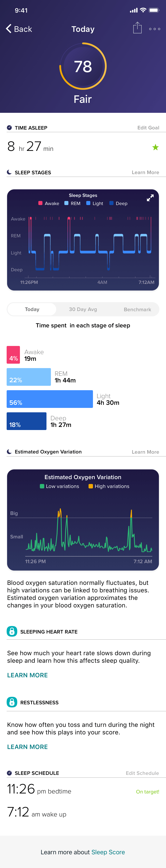Viewport: 166px width, 868px height.
Task: Tap the lock icon beside Sleeping Heart Rate
Action: [x=12, y=631]
